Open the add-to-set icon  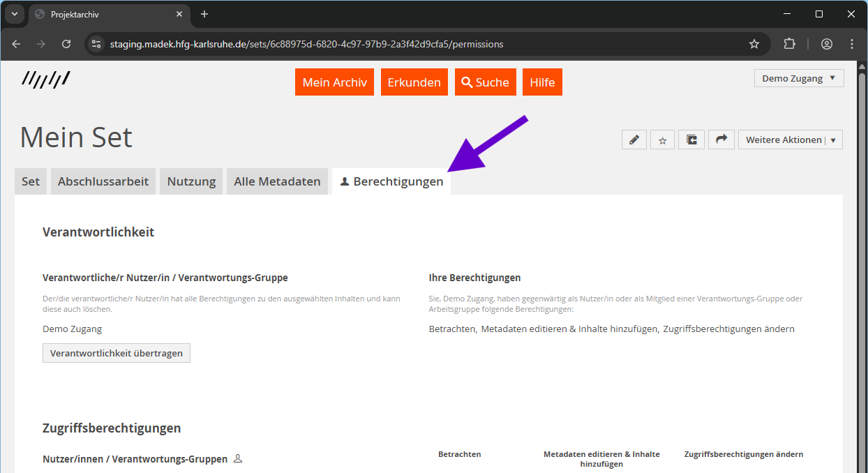(691, 139)
